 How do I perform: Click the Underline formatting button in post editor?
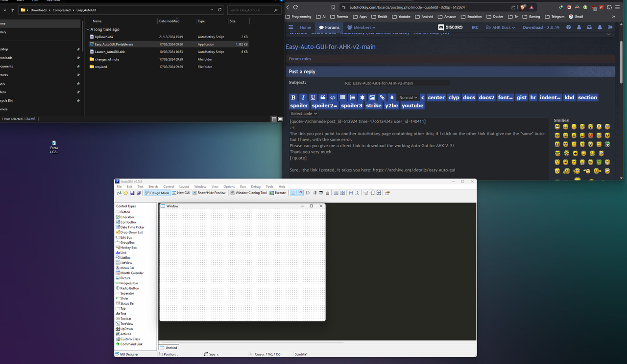pos(313,97)
